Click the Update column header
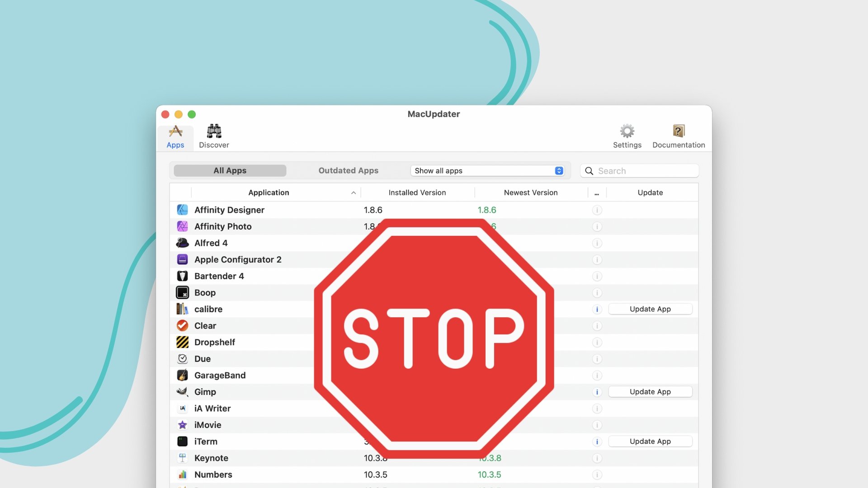Viewport: 868px width, 488px height. (x=650, y=192)
